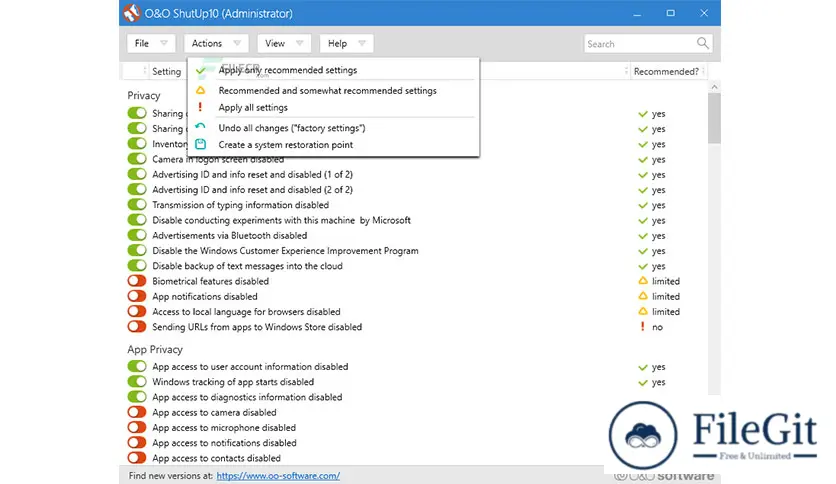836x484 pixels.
Task: Click the search magnifier icon
Action: click(703, 43)
